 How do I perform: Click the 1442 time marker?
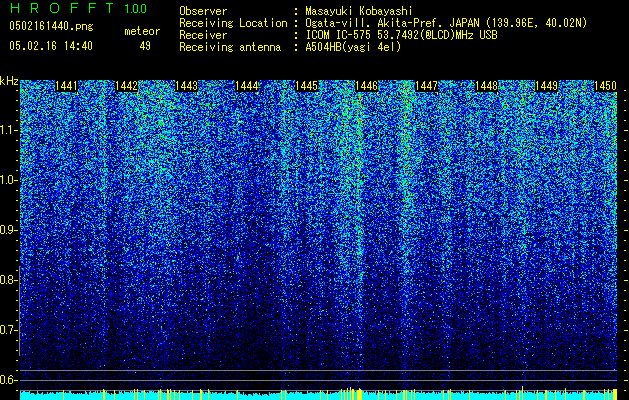point(126,86)
